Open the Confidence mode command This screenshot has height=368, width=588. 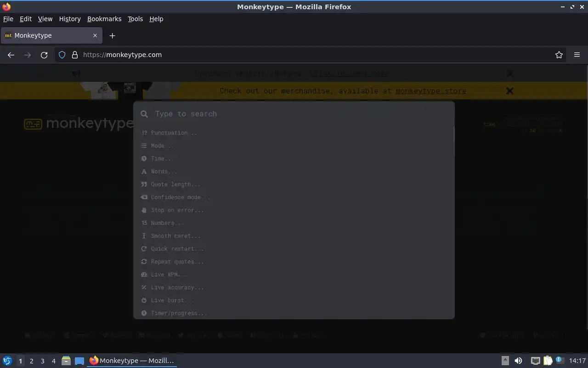[294, 197]
